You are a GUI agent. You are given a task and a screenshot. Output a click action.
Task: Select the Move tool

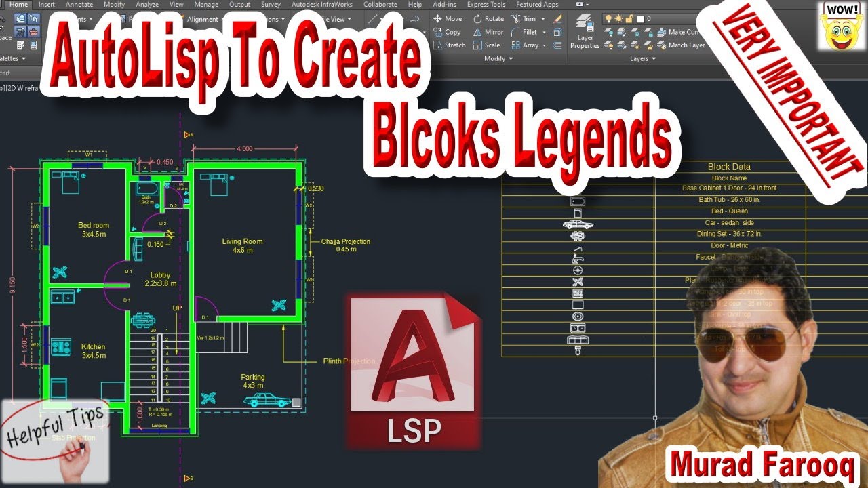click(x=448, y=19)
